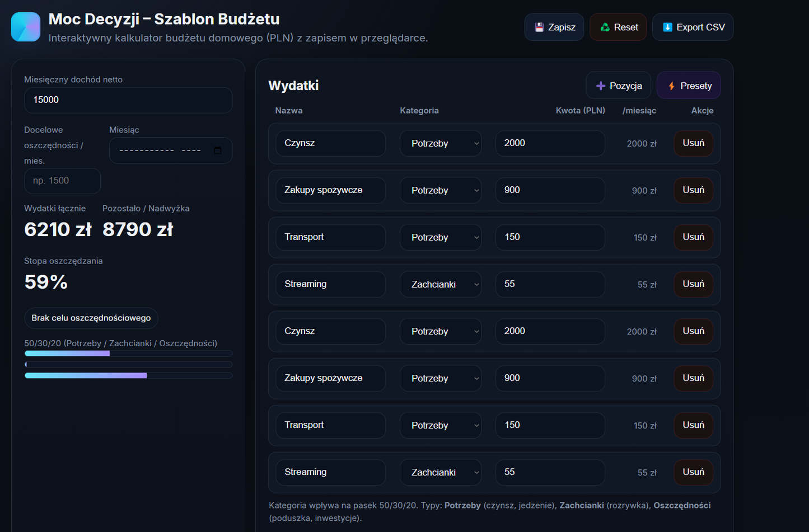Click the savings goal field showing np. 1500

pyautogui.click(x=62, y=181)
